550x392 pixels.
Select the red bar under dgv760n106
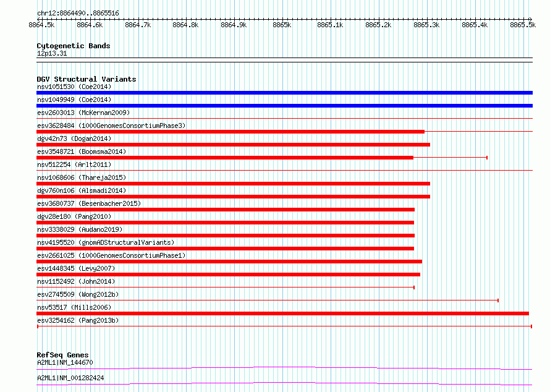(x=233, y=197)
